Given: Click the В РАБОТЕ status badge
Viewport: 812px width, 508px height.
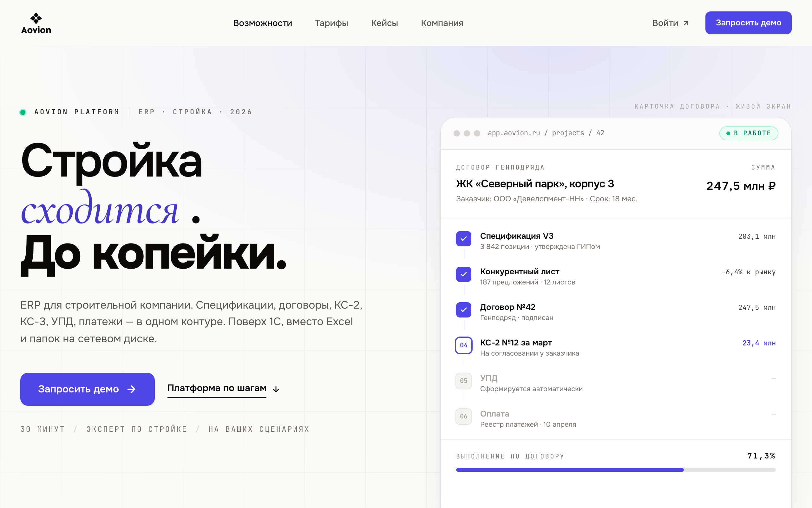Looking at the screenshot, I should click(x=749, y=133).
